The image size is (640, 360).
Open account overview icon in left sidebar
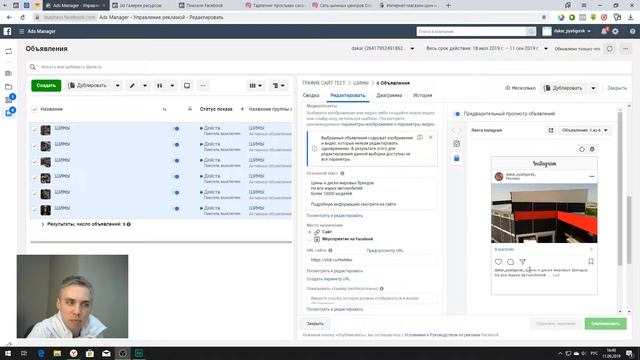[9, 51]
